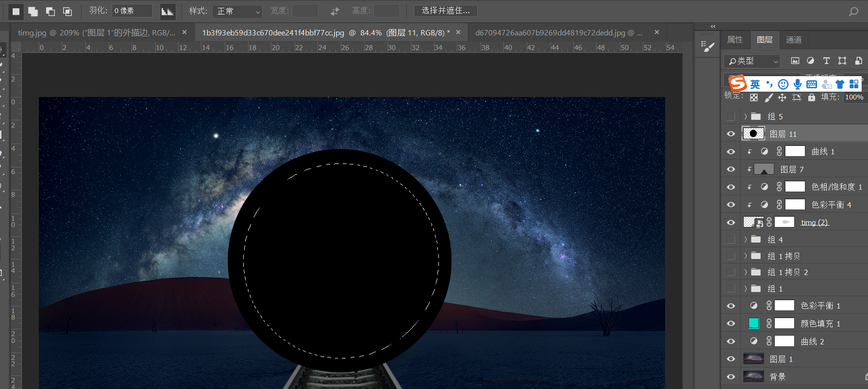Expand the 组 5 group

coord(746,116)
